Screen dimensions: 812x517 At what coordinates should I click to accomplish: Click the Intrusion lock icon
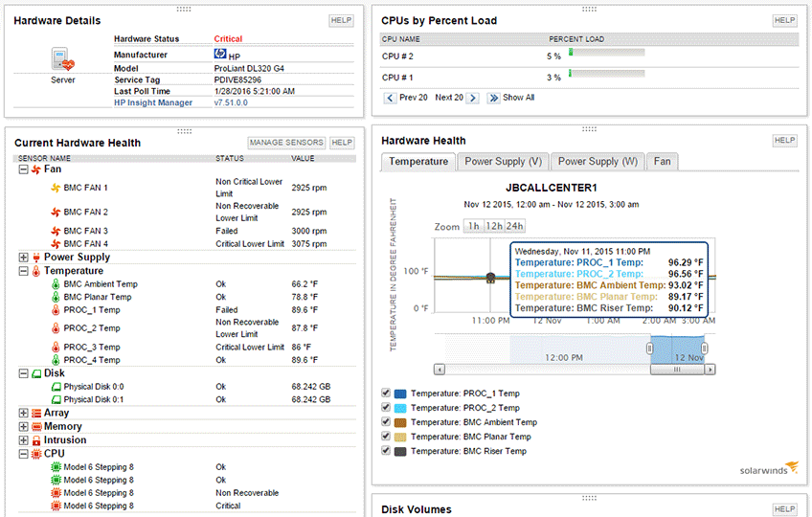36,440
